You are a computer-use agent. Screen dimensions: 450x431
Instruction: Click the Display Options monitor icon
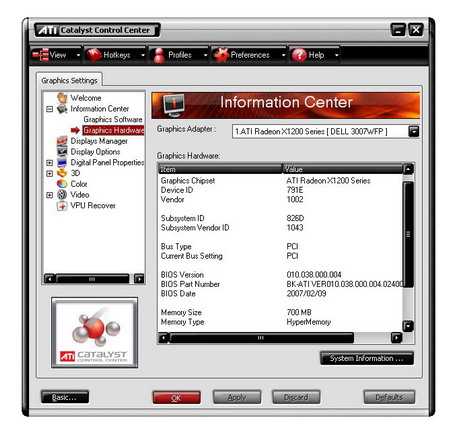[62, 151]
